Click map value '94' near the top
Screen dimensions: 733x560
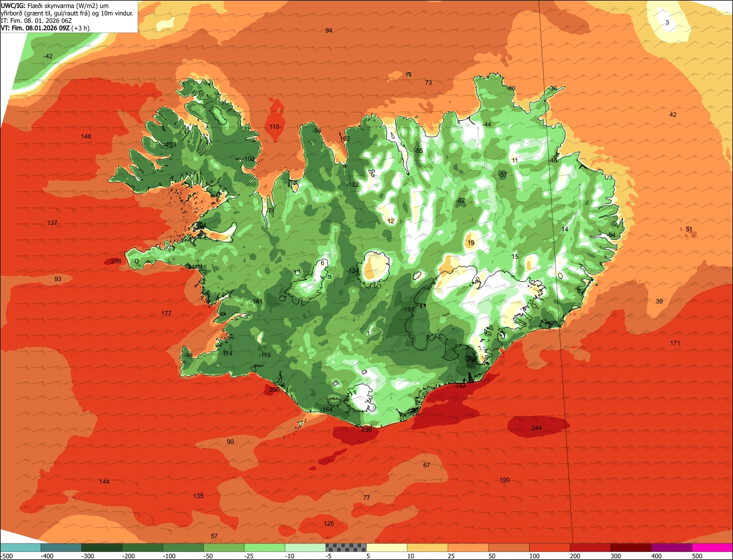(x=329, y=30)
